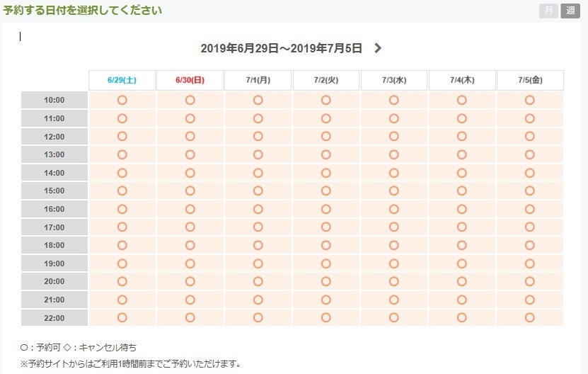Click the 6/30(日) column header
Image resolution: width=588 pixels, height=374 pixels.
point(190,80)
